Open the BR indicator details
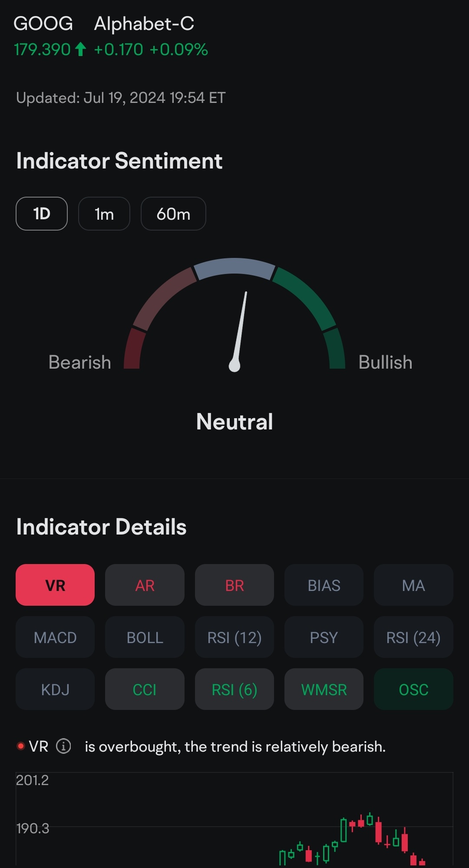The width and height of the screenshot is (469, 868). pyautogui.click(x=234, y=585)
